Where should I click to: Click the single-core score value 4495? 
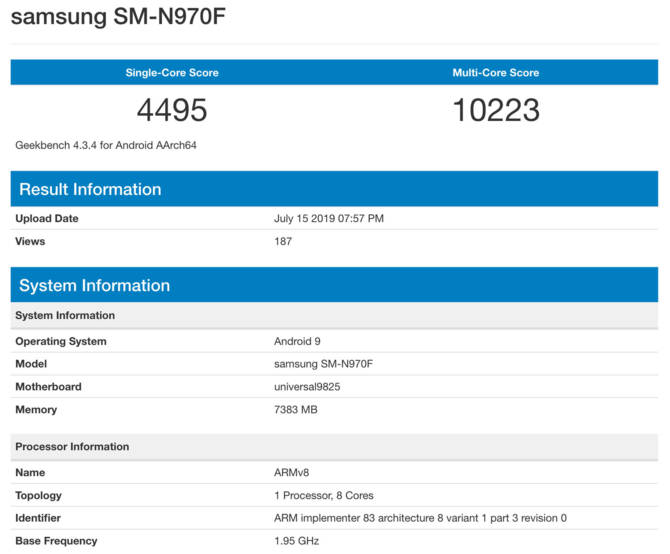click(x=172, y=110)
